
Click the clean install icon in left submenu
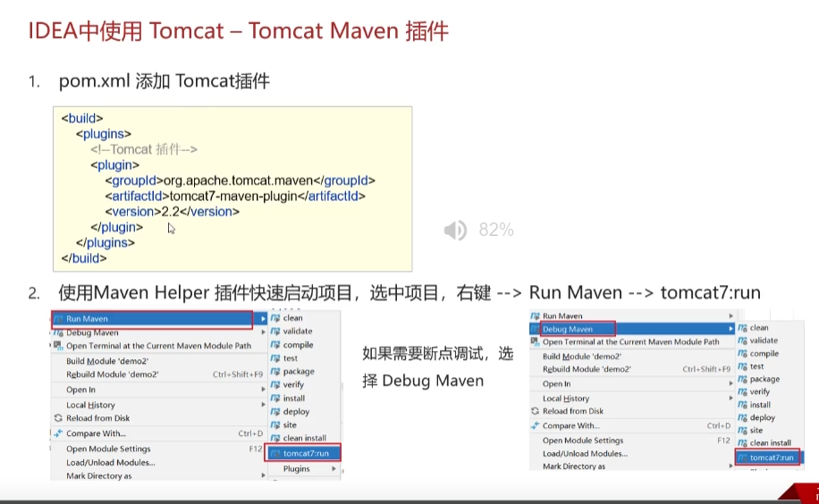(275, 438)
